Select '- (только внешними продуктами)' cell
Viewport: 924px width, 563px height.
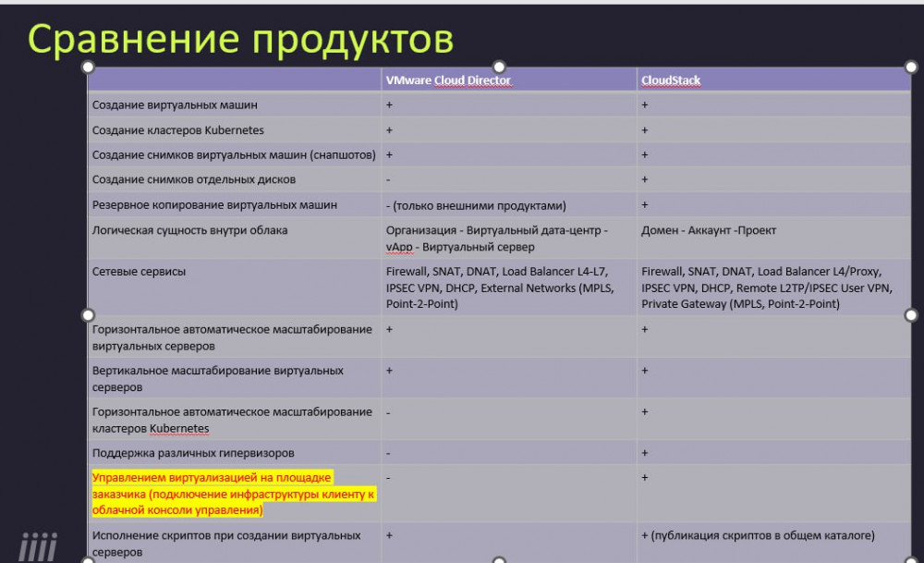tap(508, 205)
